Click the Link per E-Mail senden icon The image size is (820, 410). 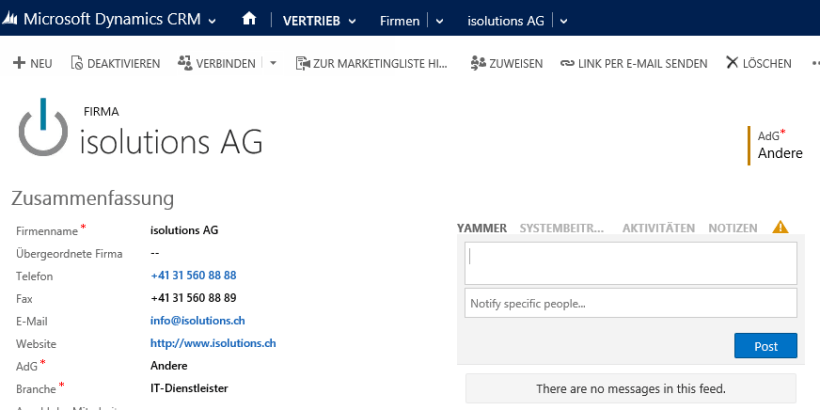click(x=567, y=63)
